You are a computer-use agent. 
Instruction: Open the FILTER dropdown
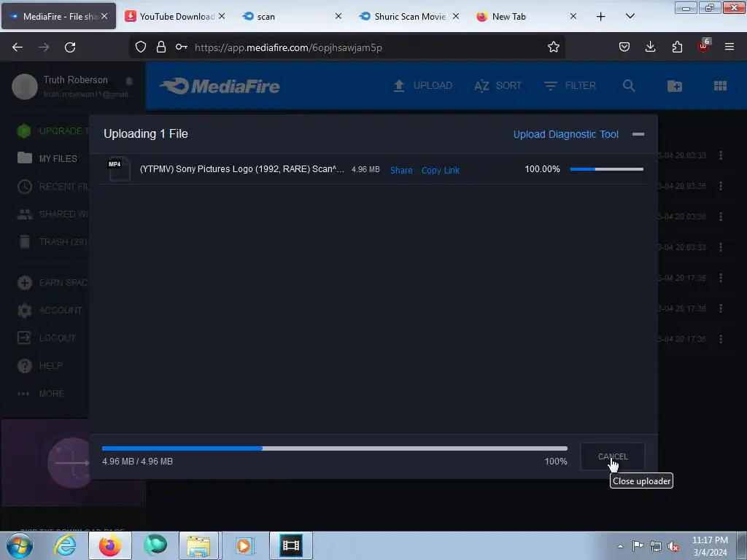tap(570, 86)
